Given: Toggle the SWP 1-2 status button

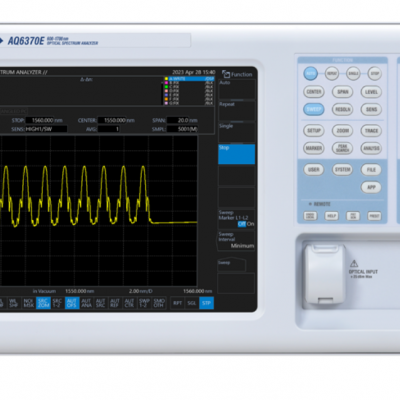Looking at the screenshot, I should pos(144,303).
